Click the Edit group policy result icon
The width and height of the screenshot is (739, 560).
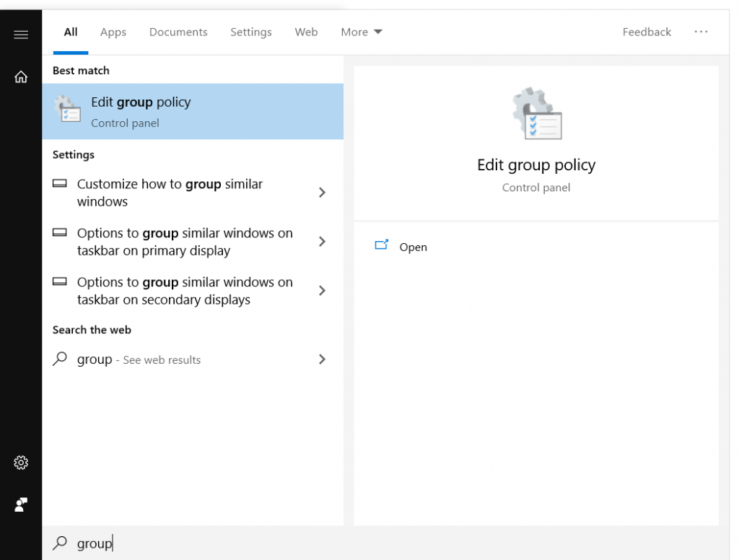(67, 108)
